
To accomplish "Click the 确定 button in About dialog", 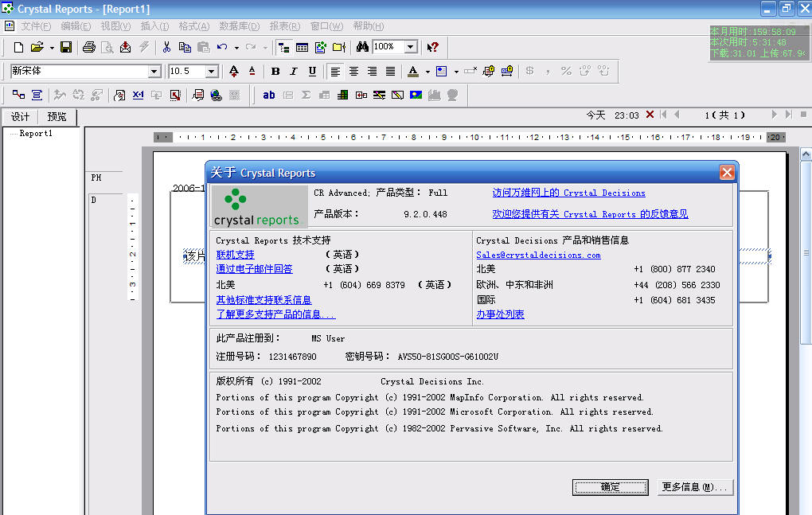I will tap(611, 487).
